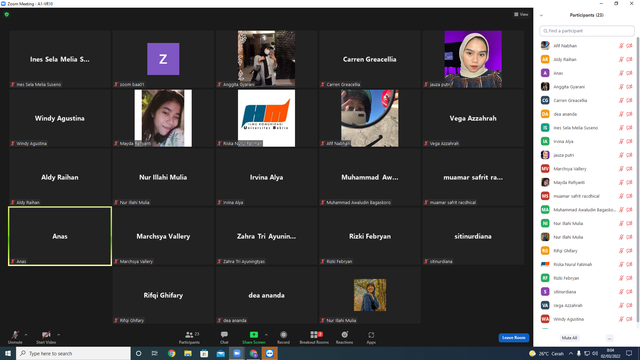Viewport: 640px width, 360px height.
Task: Open the Reactions icon
Action: pyautogui.click(x=344, y=335)
